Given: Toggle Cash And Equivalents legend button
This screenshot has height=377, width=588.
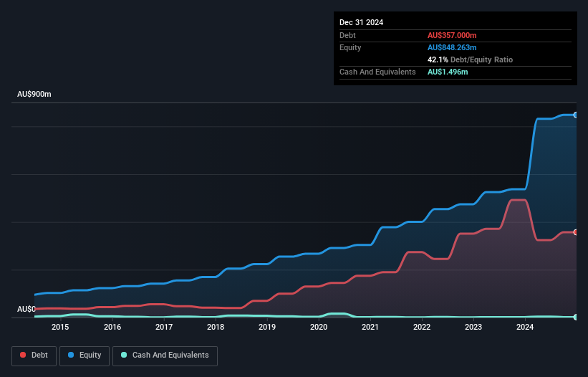Looking at the screenshot, I should 165,355.
